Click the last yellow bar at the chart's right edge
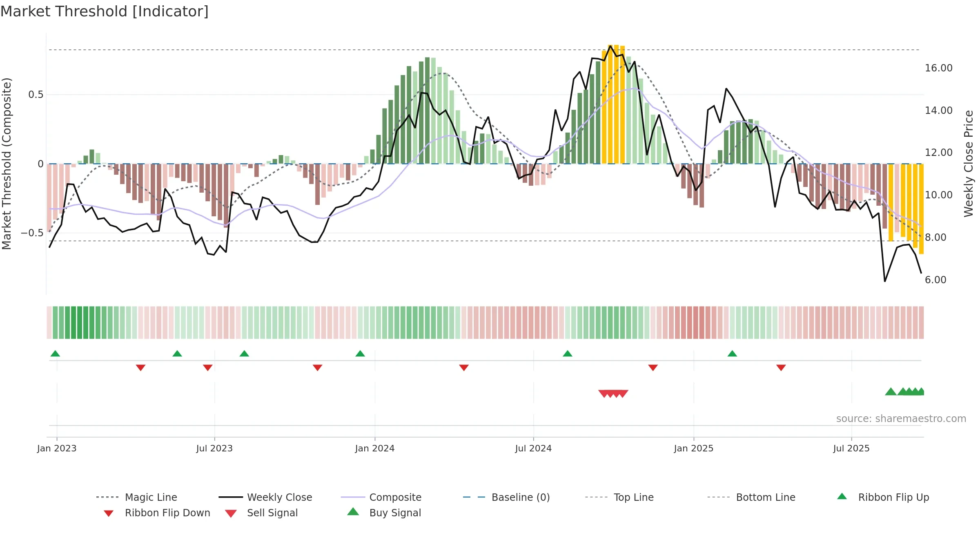The image size is (980, 551). click(x=921, y=209)
